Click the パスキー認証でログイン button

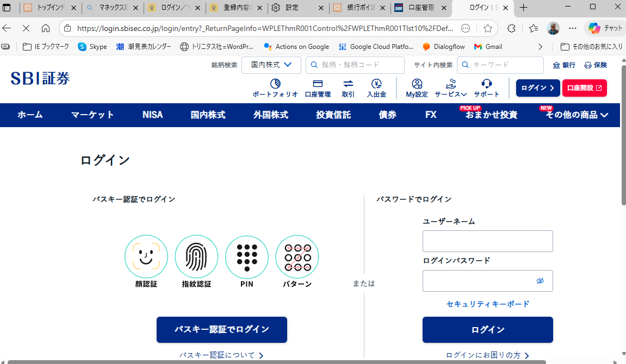pyautogui.click(x=222, y=330)
